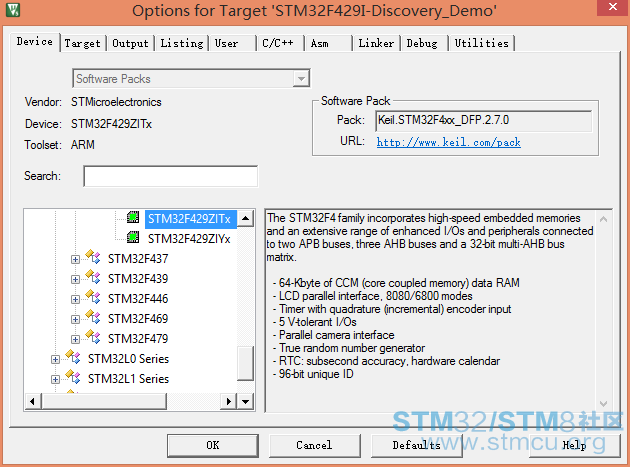Select the STM32F429ZIYx device

(189, 239)
